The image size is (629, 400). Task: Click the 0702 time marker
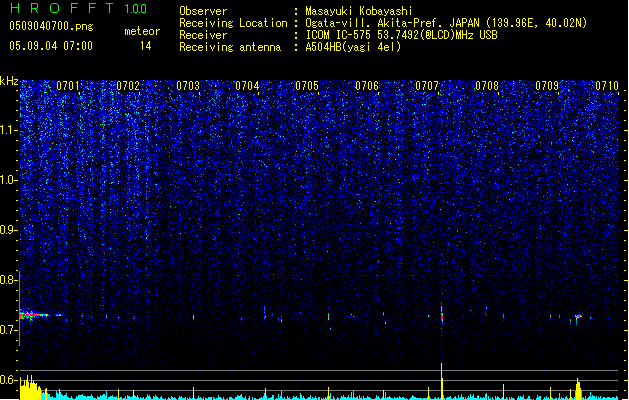pos(128,85)
